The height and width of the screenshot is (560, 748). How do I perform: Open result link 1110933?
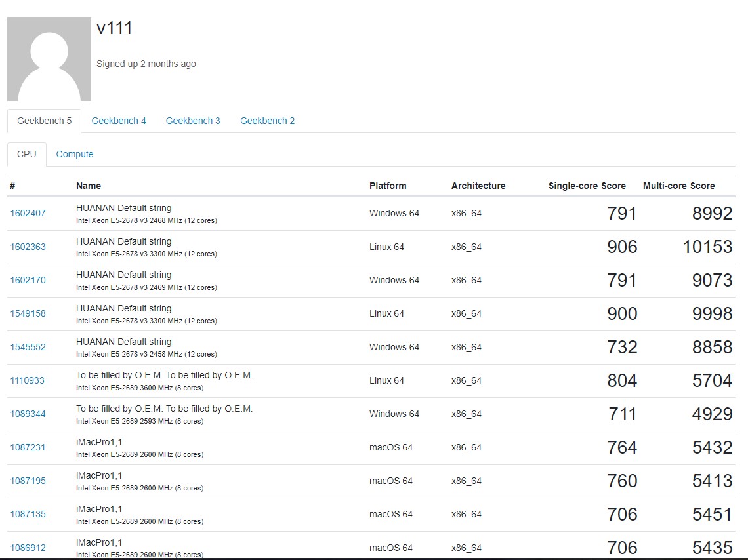[x=27, y=380]
